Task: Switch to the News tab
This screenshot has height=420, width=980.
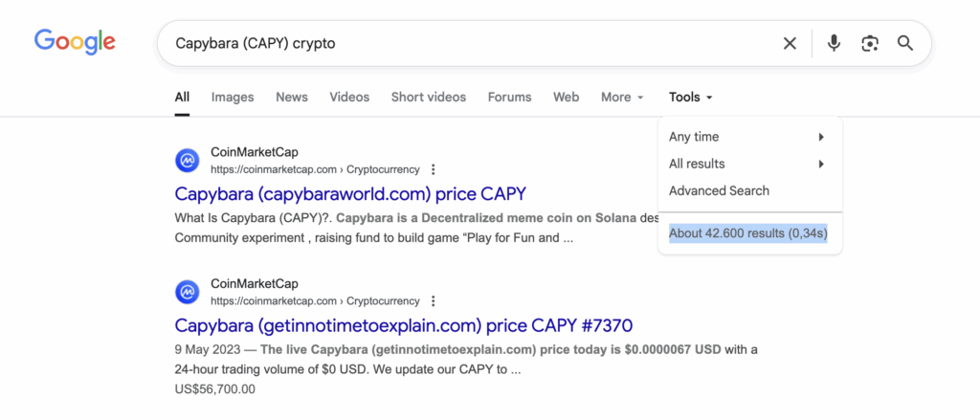Action: click(292, 97)
